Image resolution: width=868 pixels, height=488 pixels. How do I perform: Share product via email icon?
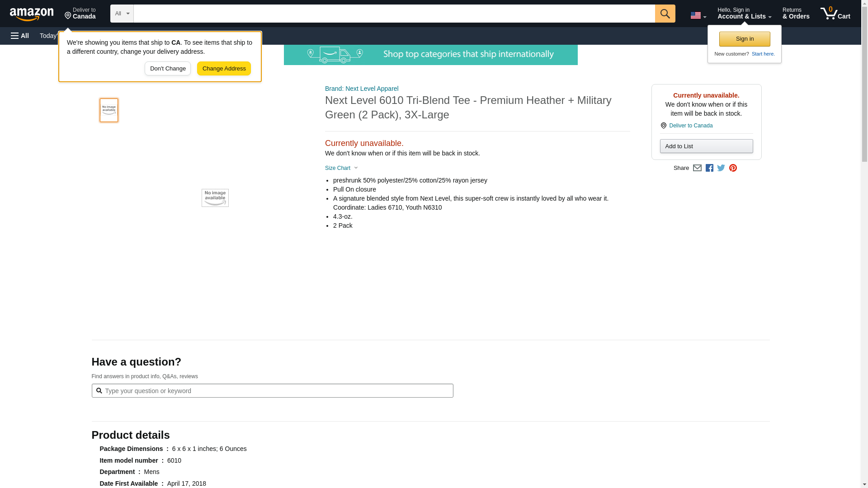(x=697, y=168)
